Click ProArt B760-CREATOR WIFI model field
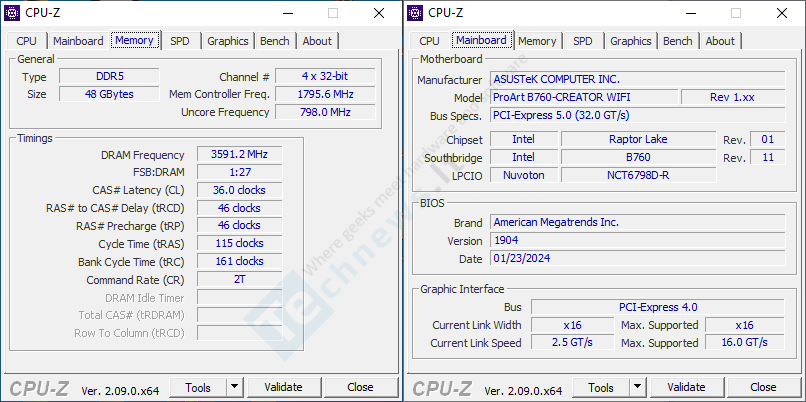 (584, 97)
